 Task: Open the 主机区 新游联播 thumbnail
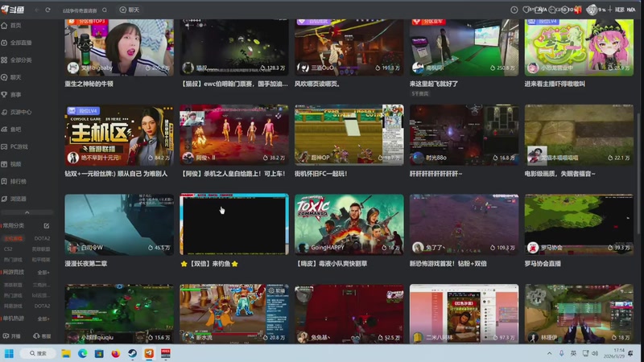119,135
